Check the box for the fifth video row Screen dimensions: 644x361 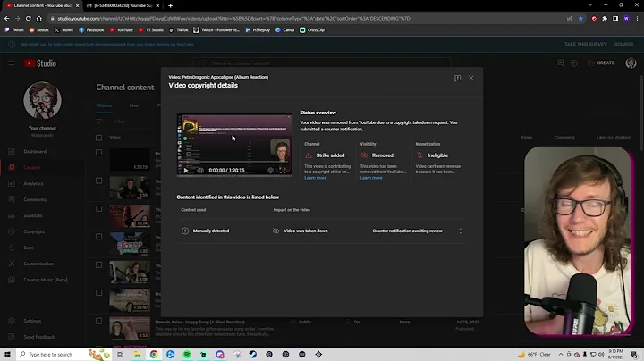tap(99, 265)
